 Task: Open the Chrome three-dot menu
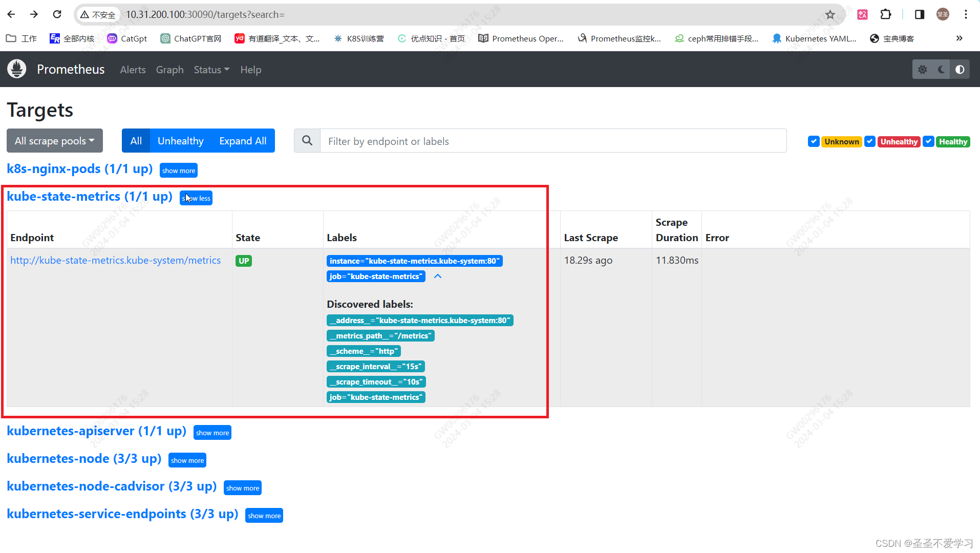pyautogui.click(x=966, y=14)
